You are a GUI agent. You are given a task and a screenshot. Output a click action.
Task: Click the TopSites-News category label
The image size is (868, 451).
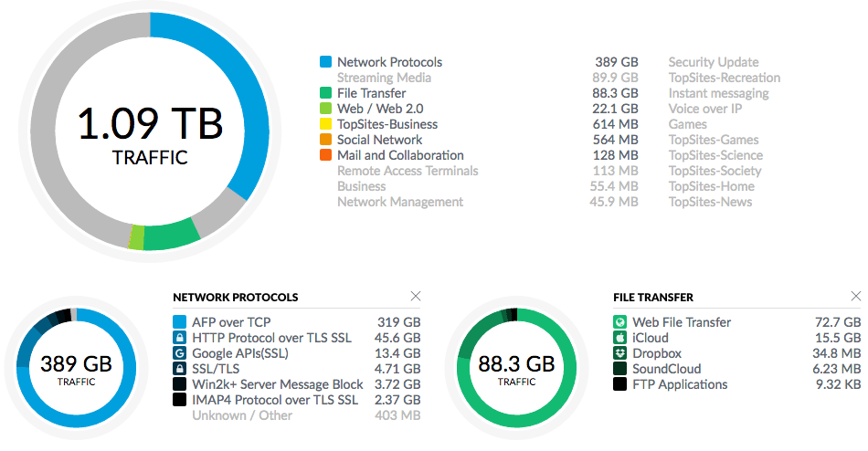pos(710,202)
